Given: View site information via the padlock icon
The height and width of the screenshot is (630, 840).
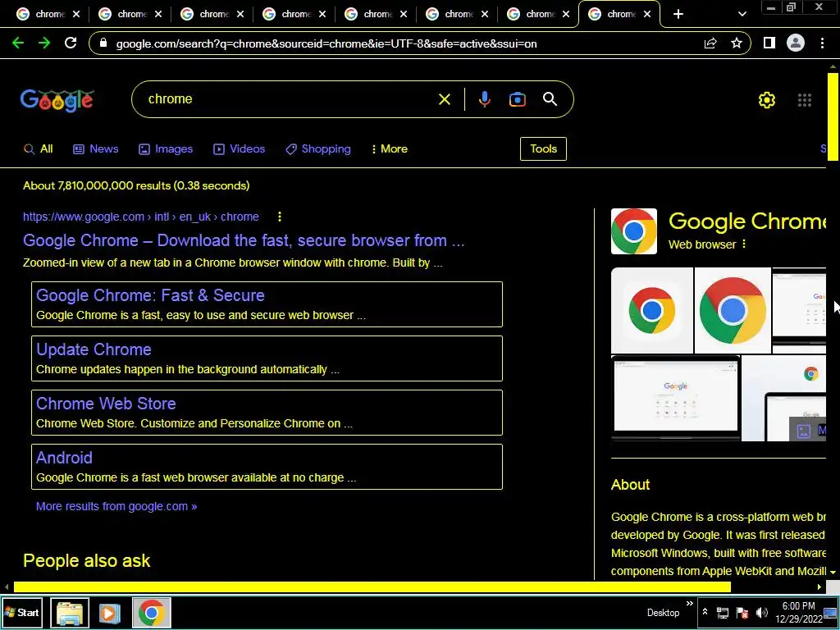Looking at the screenshot, I should click(103, 44).
